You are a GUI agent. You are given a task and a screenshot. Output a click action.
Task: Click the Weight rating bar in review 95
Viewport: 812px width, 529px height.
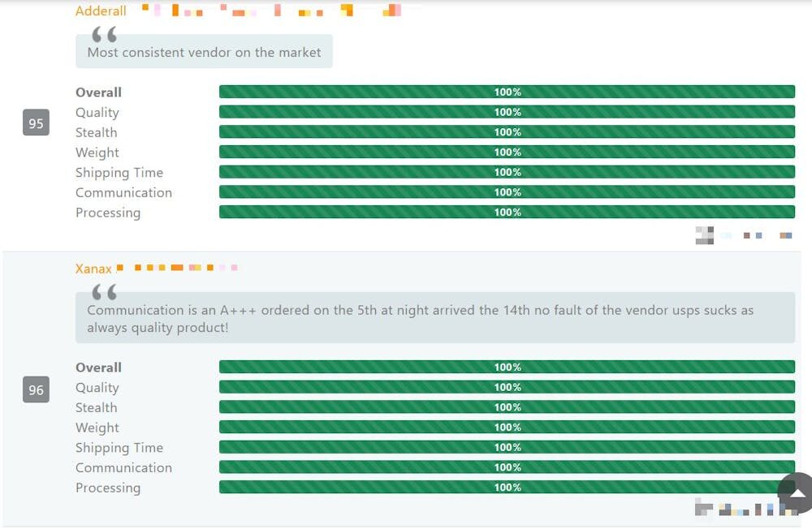click(x=507, y=153)
